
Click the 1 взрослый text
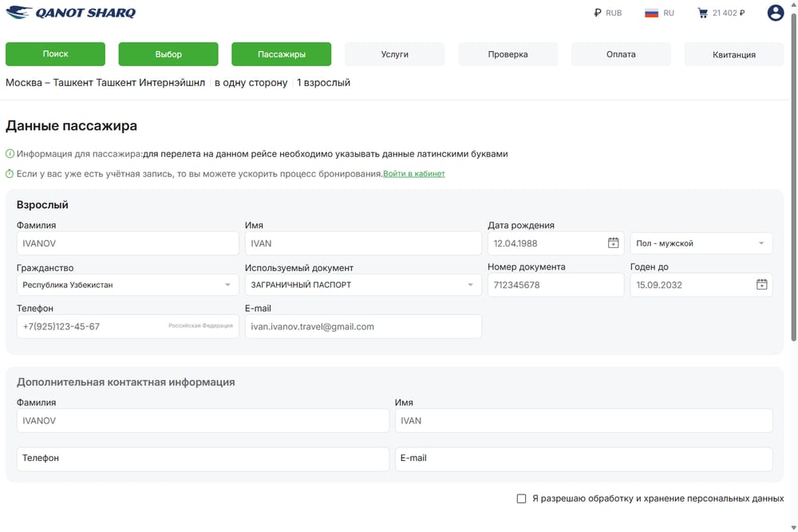point(324,82)
